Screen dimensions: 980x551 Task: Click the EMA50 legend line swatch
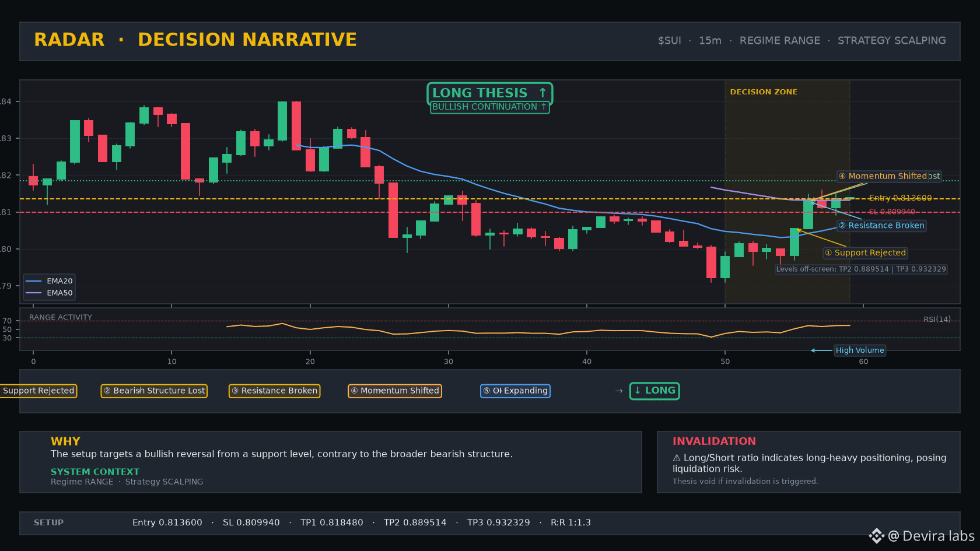[34, 293]
